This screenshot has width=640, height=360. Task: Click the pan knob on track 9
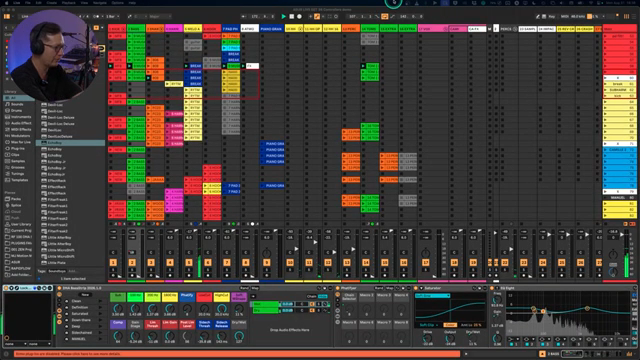click(x=267, y=253)
